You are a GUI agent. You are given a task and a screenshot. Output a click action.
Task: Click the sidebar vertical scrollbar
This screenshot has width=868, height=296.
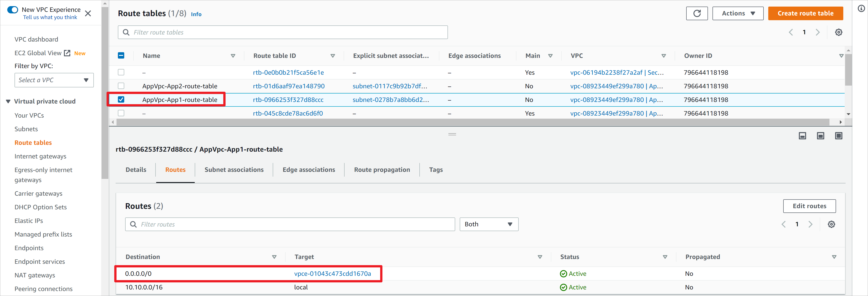(x=105, y=93)
